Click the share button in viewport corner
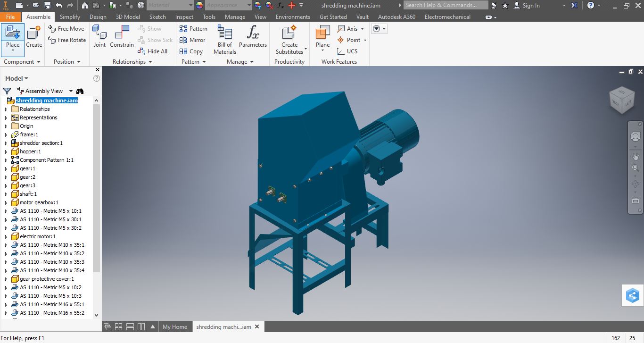Image resolution: width=644 pixels, height=343 pixels. (x=633, y=296)
